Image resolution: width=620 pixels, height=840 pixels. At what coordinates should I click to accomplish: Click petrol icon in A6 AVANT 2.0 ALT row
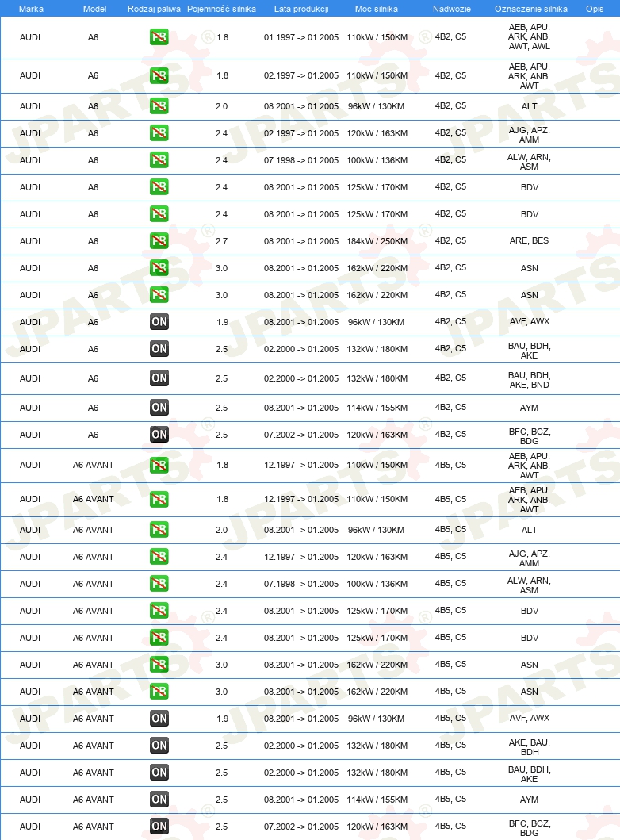pyautogui.click(x=159, y=529)
